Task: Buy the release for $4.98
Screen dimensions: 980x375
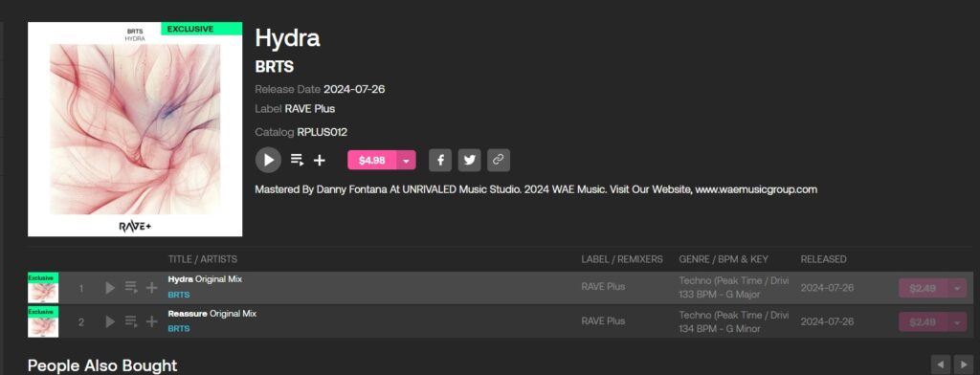Action: 372,161
